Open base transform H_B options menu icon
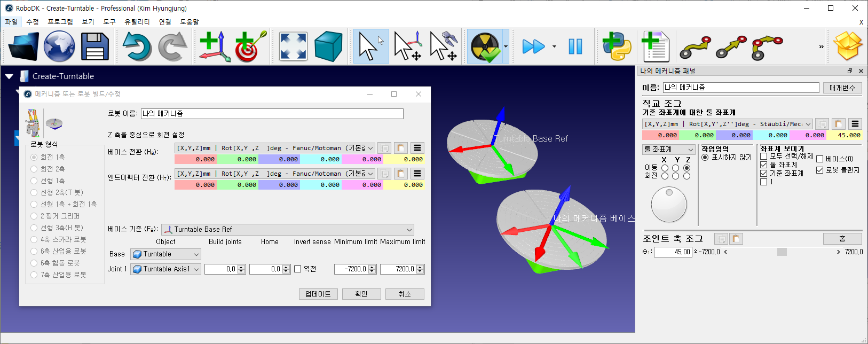The width and height of the screenshot is (868, 344). (x=417, y=148)
